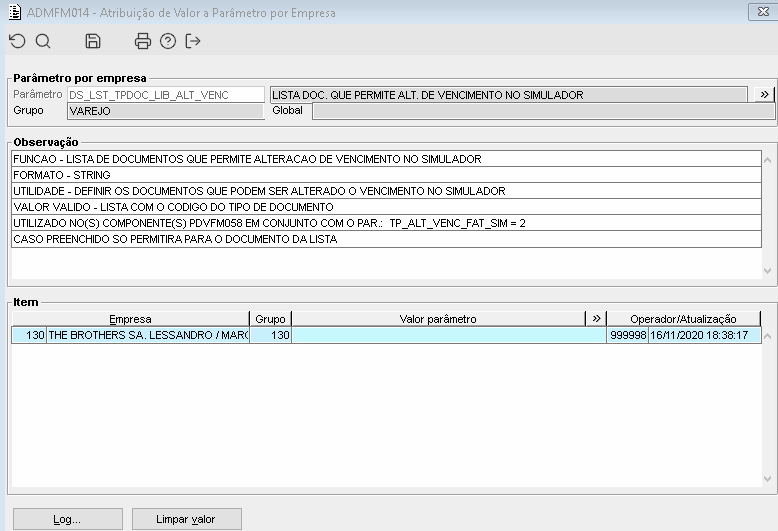
Task: Click the ADMFM014 window document icon
Action: 15,12
